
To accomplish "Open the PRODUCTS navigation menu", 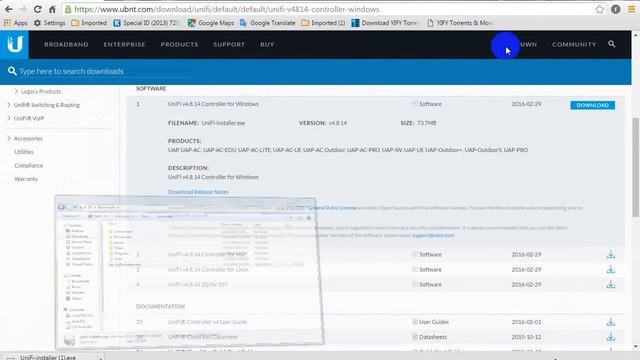I will click(x=179, y=44).
